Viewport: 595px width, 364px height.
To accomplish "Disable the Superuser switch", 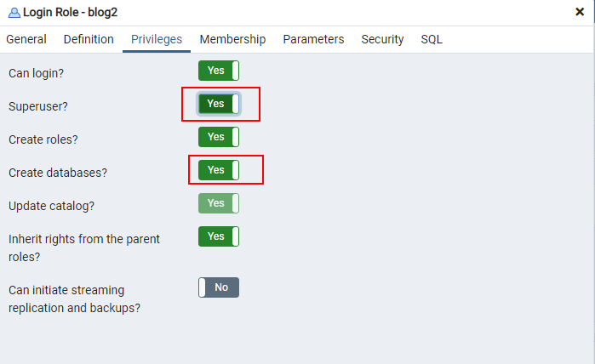I will pyautogui.click(x=219, y=104).
